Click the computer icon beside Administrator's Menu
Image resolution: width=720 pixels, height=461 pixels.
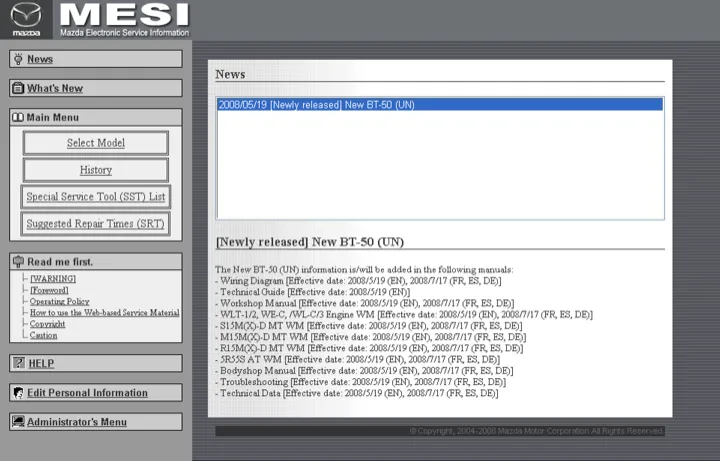click(18, 422)
